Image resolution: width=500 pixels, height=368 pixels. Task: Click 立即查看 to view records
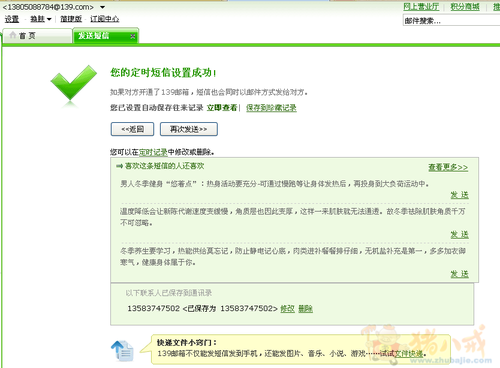click(x=222, y=108)
